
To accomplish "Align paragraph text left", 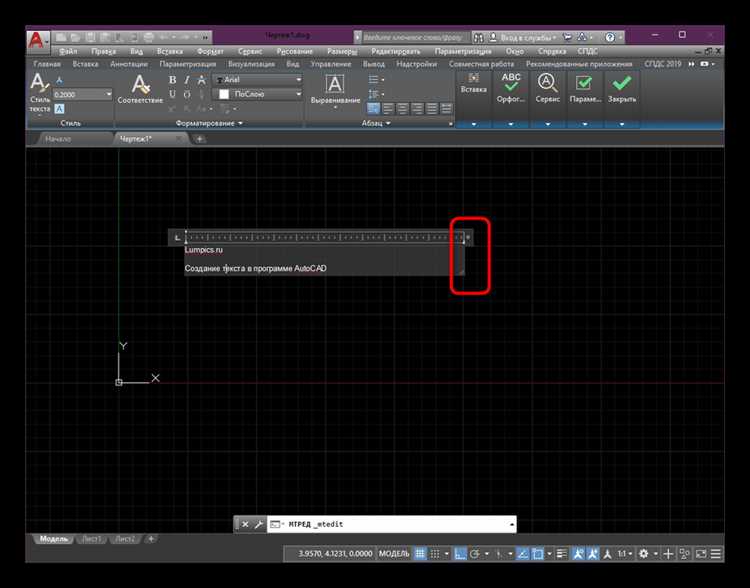I will tap(388, 109).
